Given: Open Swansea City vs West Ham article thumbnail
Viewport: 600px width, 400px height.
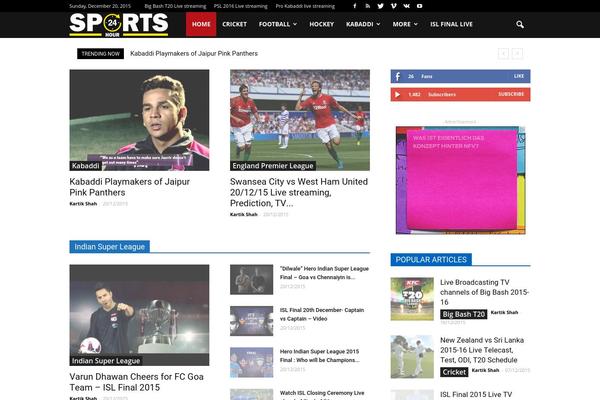Looking at the screenshot, I should pos(299,120).
